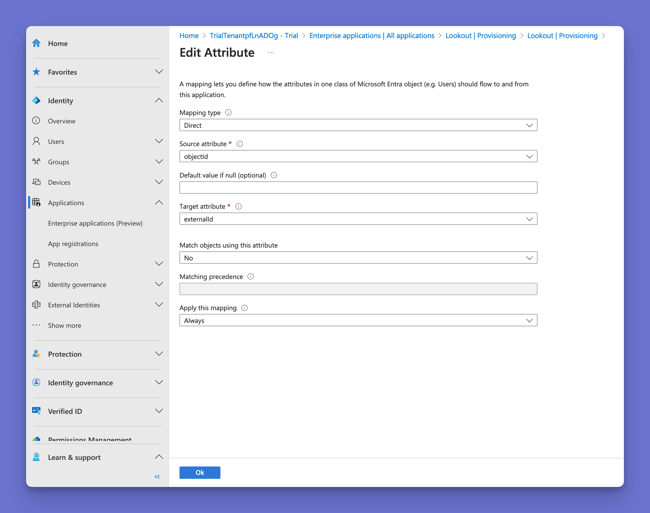This screenshot has width=650, height=513.
Task: Collapse sidebar with double-chevron icon
Action: [x=157, y=477]
